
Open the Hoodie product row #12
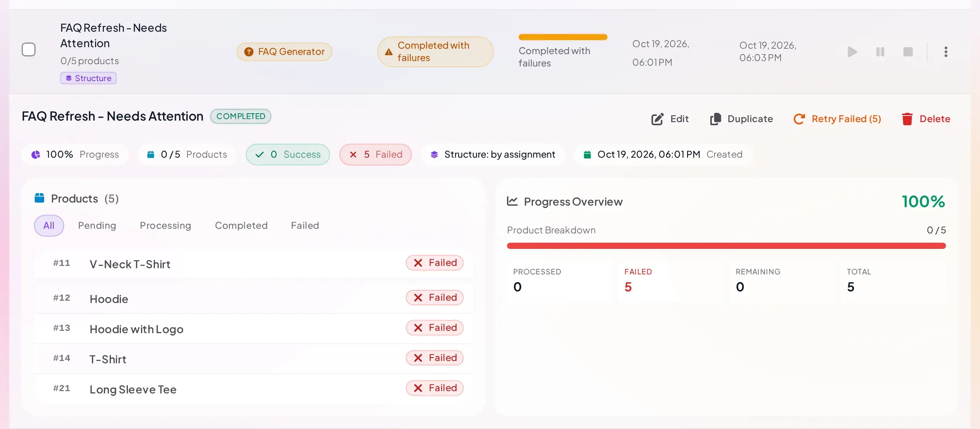tap(254, 298)
